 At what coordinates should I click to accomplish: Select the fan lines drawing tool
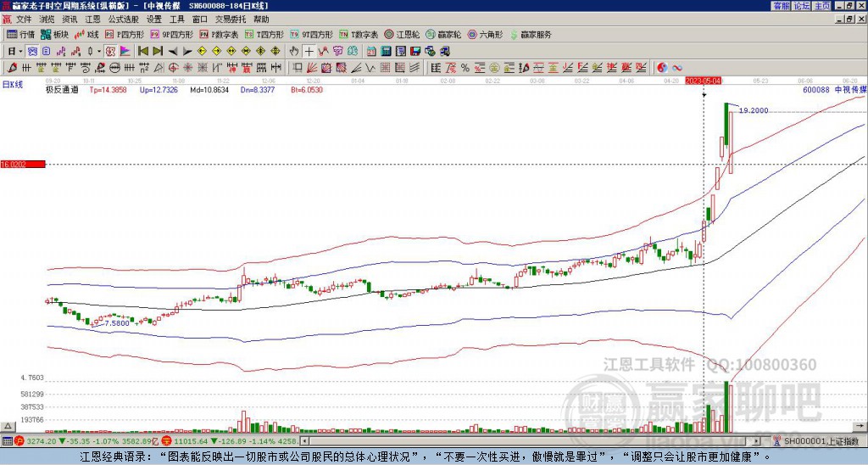tap(312, 68)
